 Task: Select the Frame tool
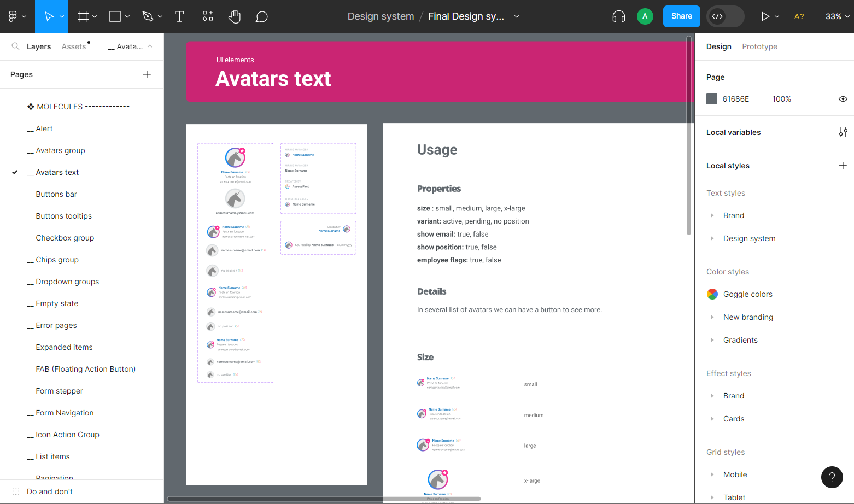point(83,16)
